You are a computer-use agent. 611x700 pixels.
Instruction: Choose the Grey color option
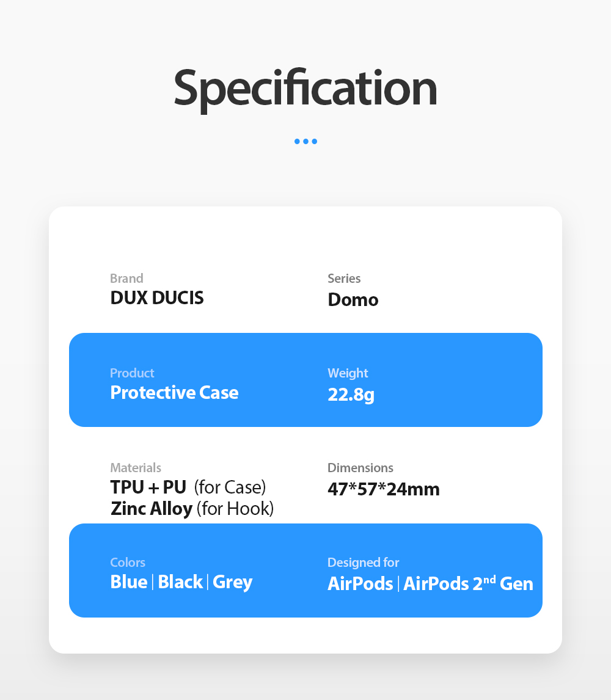232,583
